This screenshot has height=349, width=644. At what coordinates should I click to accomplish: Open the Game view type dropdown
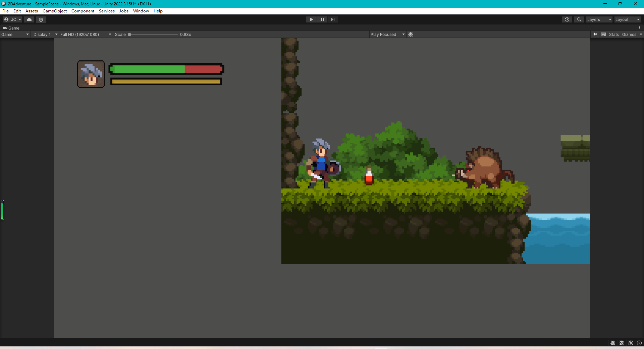click(x=15, y=35)
